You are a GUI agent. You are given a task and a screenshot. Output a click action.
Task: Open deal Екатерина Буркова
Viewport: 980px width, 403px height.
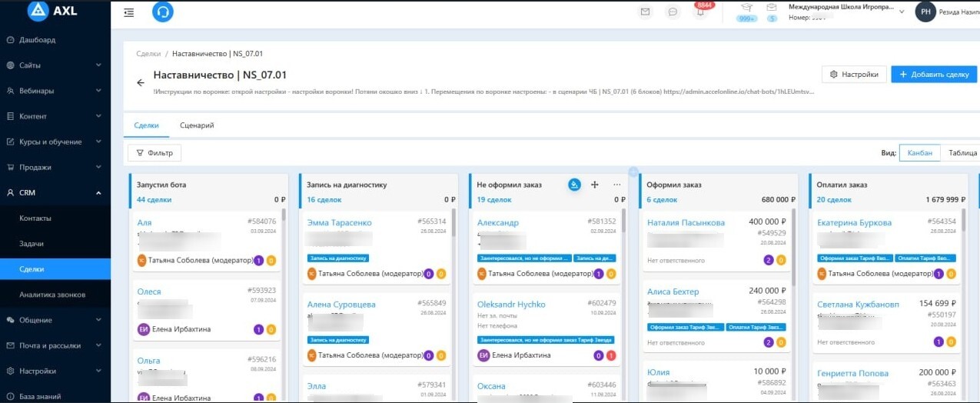(x=854, y=223)
